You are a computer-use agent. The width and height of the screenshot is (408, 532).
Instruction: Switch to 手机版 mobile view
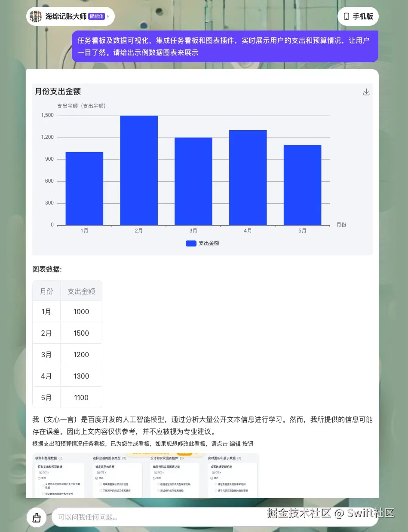[x=358, y=16]
